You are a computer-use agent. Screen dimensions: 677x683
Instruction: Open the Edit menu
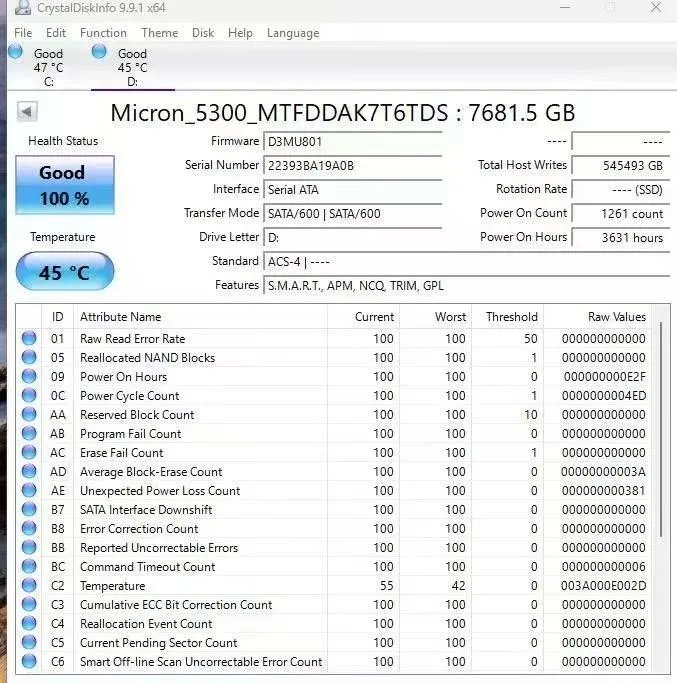[x=56, y=33]
